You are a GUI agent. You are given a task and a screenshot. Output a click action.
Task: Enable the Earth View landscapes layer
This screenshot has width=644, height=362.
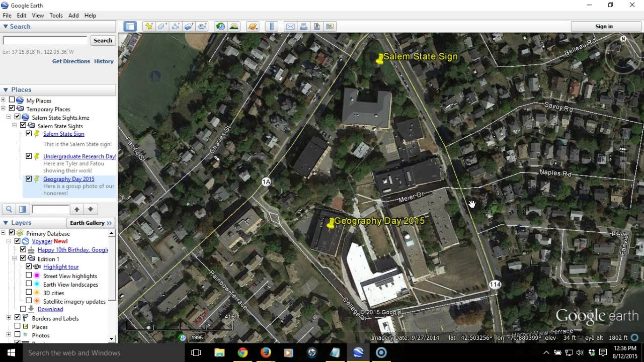(29, 284)
